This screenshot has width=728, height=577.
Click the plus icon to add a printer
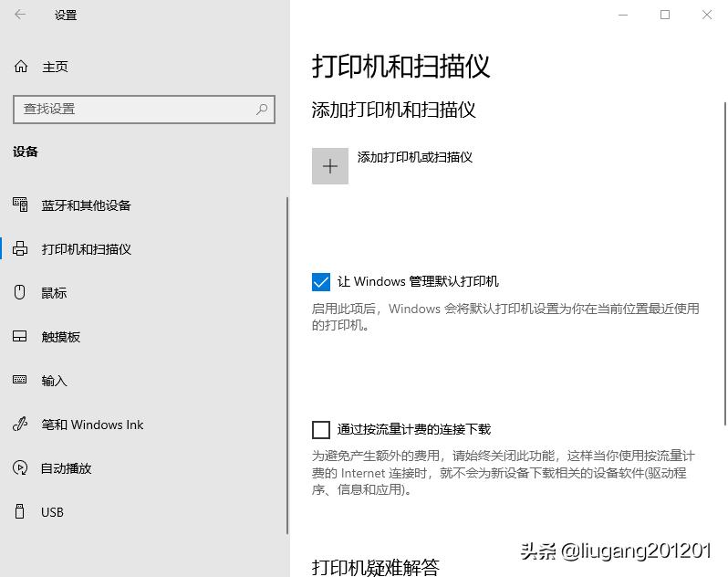tap(330, 166)
